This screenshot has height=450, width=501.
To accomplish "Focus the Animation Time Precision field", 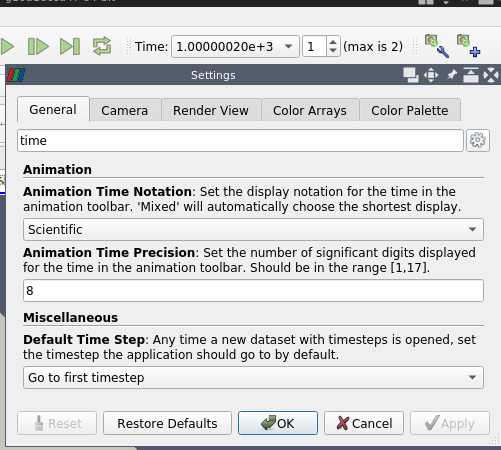I will coord(253,291).
